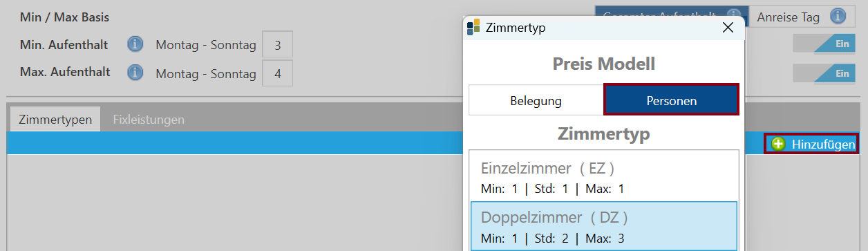868x251 pixels.
Task: Click the Gesamter Aufenthalt button
Action: [x=672, y=17]
